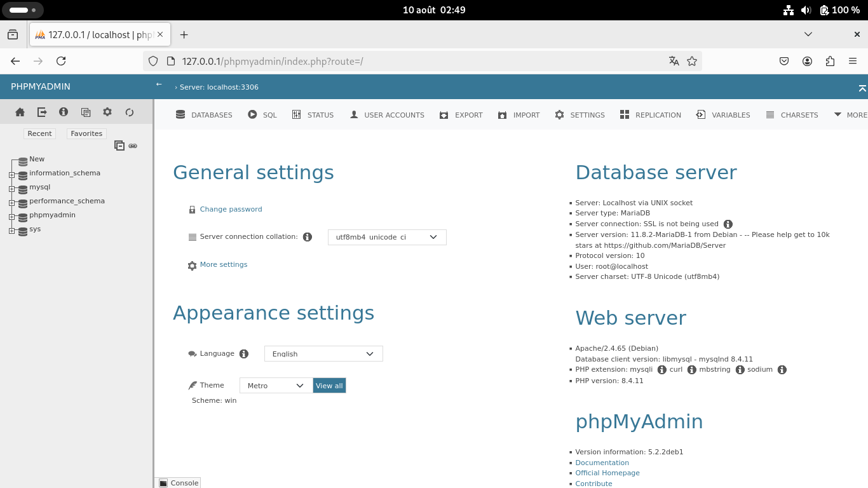Image resolution: width=868 pixels, height=488 pixels.
Task: Expand information_schema database node
Action: click(11, 175)
